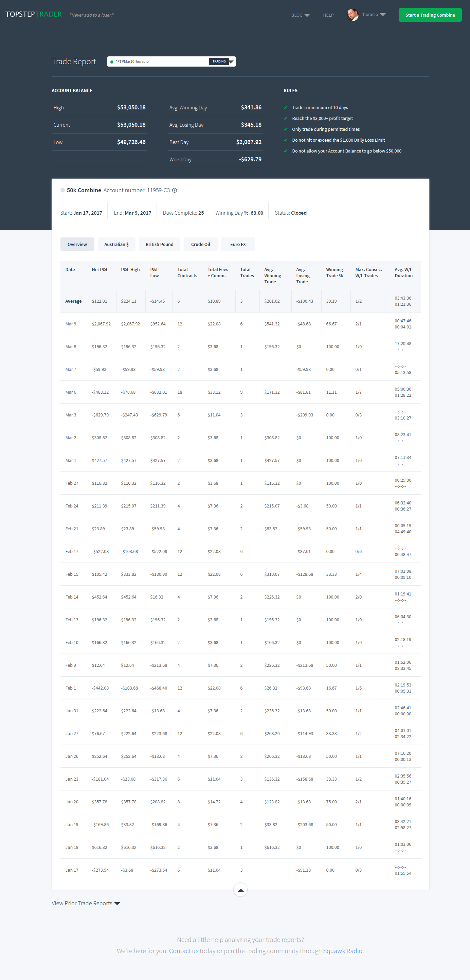
Task: Click the checkmark next to Only trade during permitted times
Action: point(286,129)
